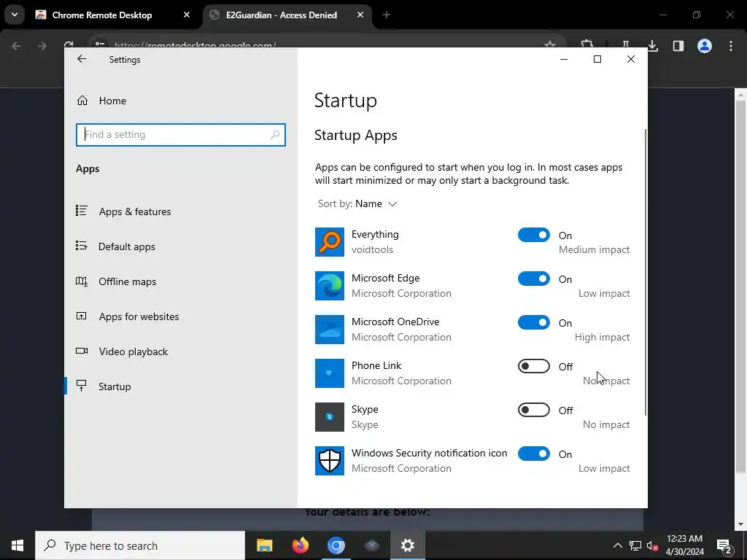Click the network tray icon
The image size is (747, 560).
pos(635,545)
